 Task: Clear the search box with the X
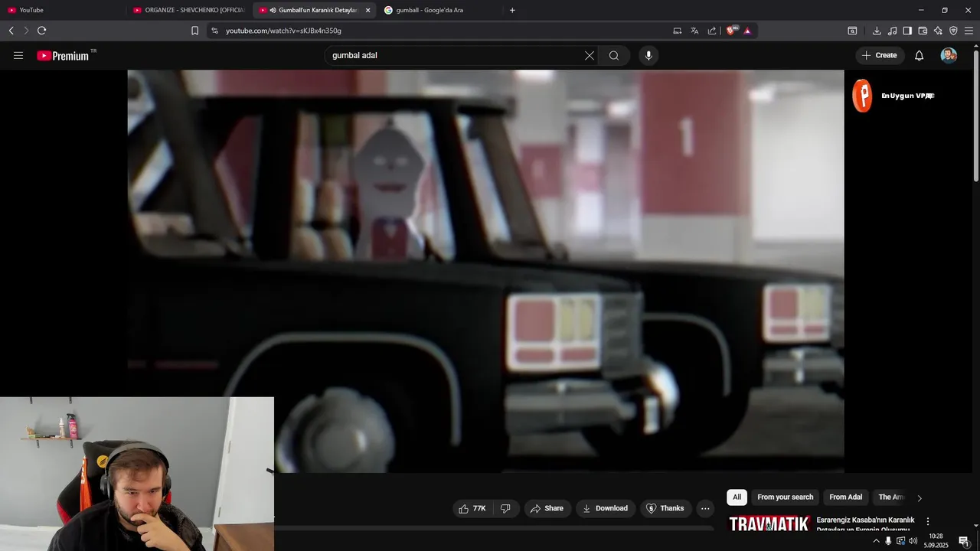click(590, 55)
